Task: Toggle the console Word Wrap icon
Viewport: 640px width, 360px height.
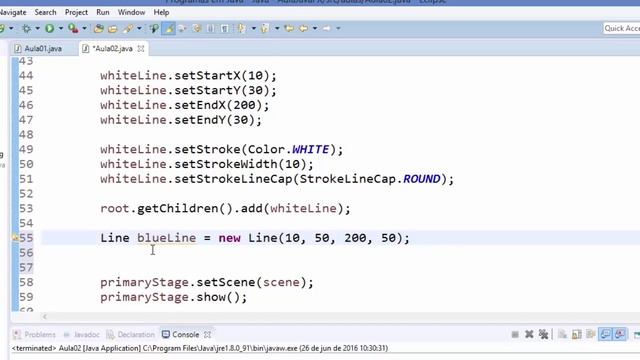Action: (591, 335)
